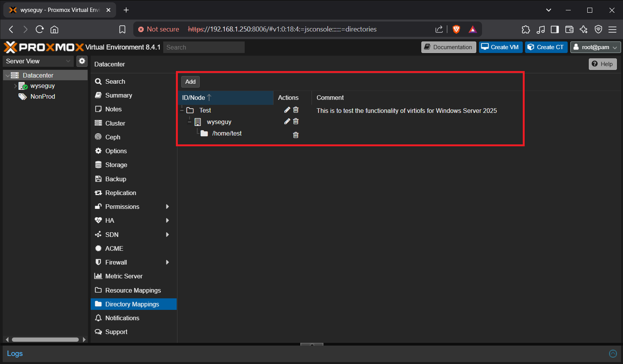The height and width of the screenshot is (364, 623).
Task: Collapse the Test mapping row
Action: tap(182, 110)
